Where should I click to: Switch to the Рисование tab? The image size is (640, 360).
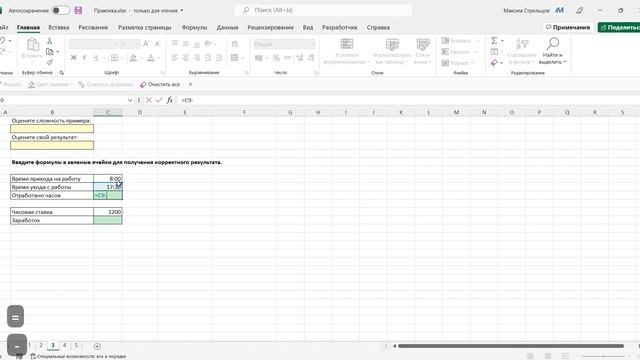(93, 27)
